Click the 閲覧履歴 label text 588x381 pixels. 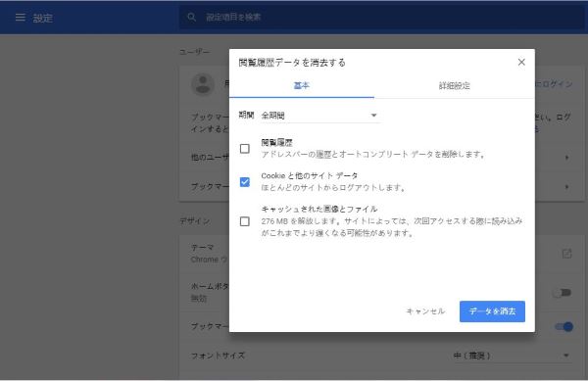point(276,142)
